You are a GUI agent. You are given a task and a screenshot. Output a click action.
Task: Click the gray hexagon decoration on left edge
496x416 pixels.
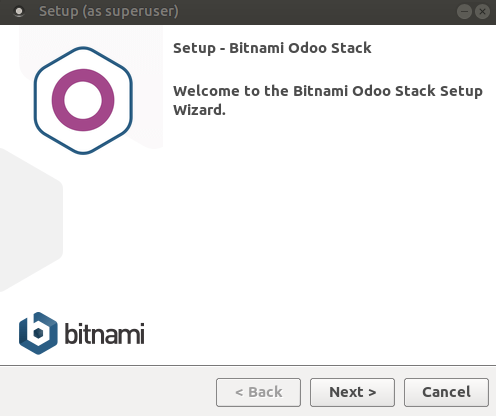[30, 220]
